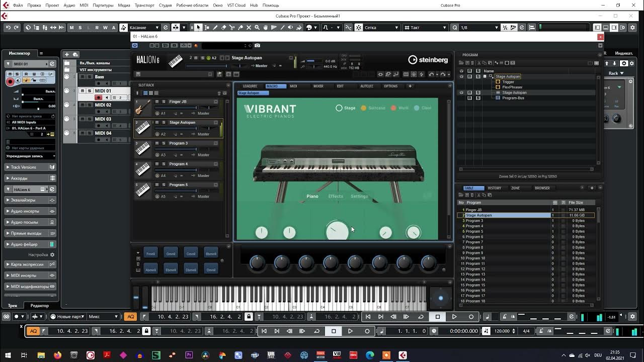The height and width of the screenshot is (362, 644).
Task: Switch to the OPTIONS tab in HALion
Action: pos(390,86)
